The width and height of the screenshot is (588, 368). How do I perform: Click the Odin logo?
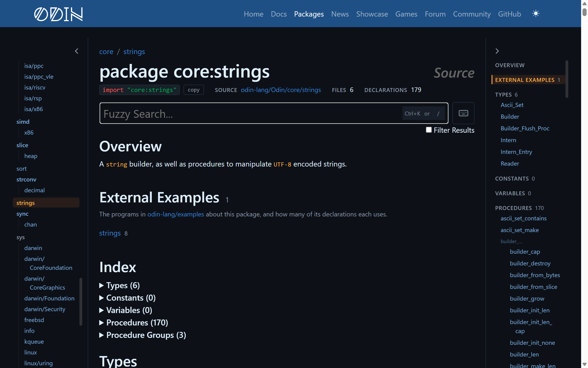tap(58, 14)
